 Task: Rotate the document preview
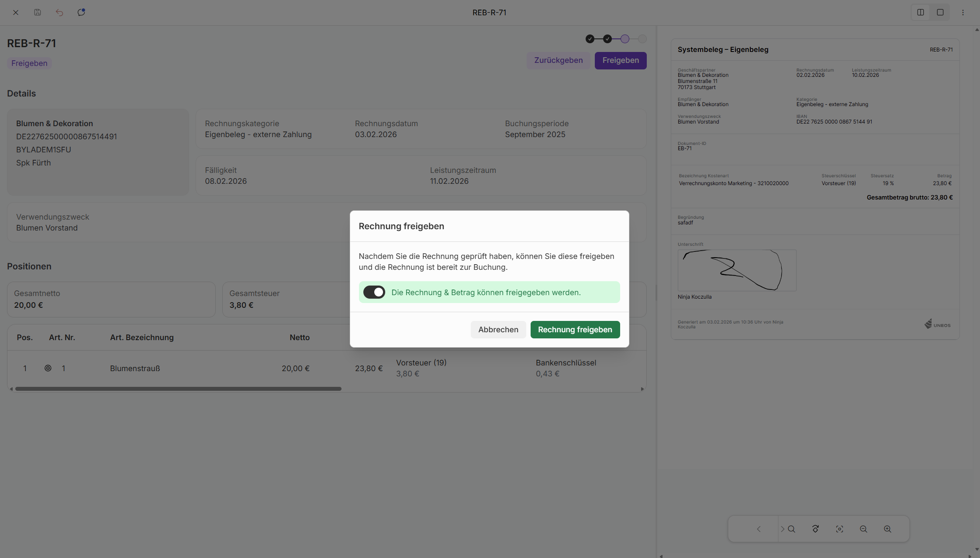point(815,529)
